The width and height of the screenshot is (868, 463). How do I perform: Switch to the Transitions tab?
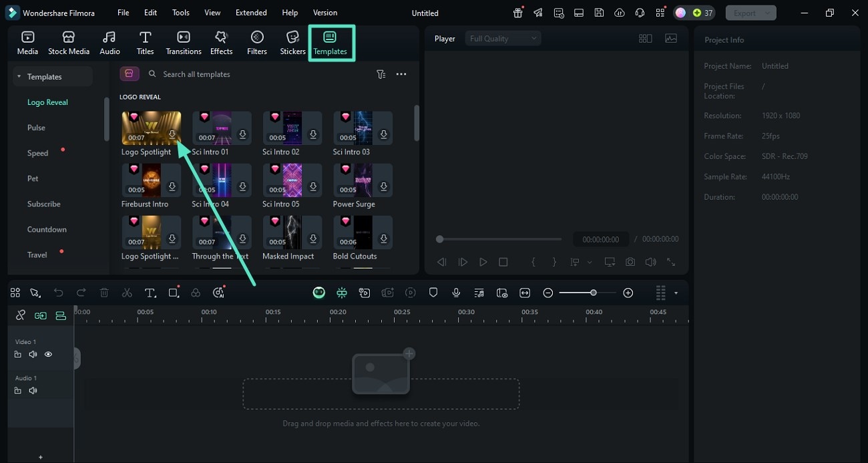(x=184, y=43)
